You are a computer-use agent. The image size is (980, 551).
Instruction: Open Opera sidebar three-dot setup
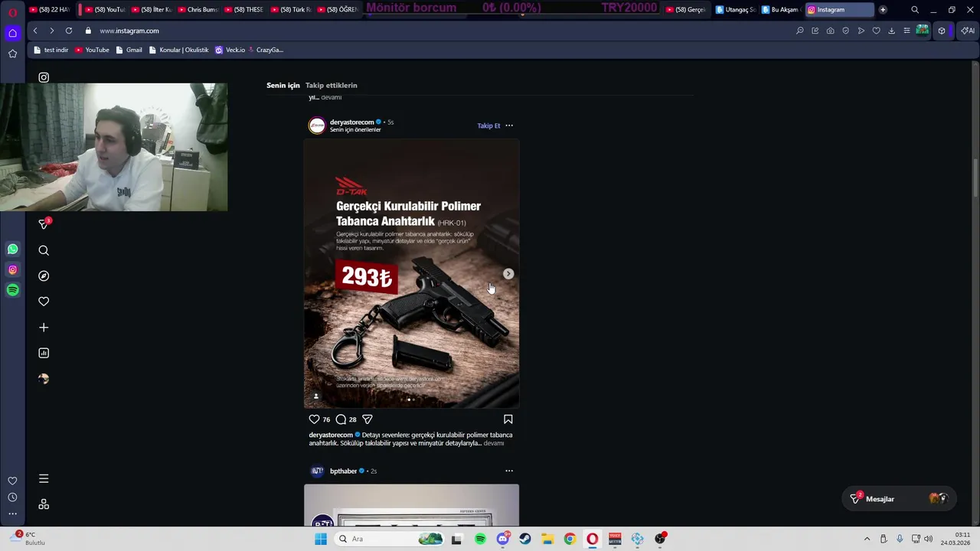click(x=12, y=514)
